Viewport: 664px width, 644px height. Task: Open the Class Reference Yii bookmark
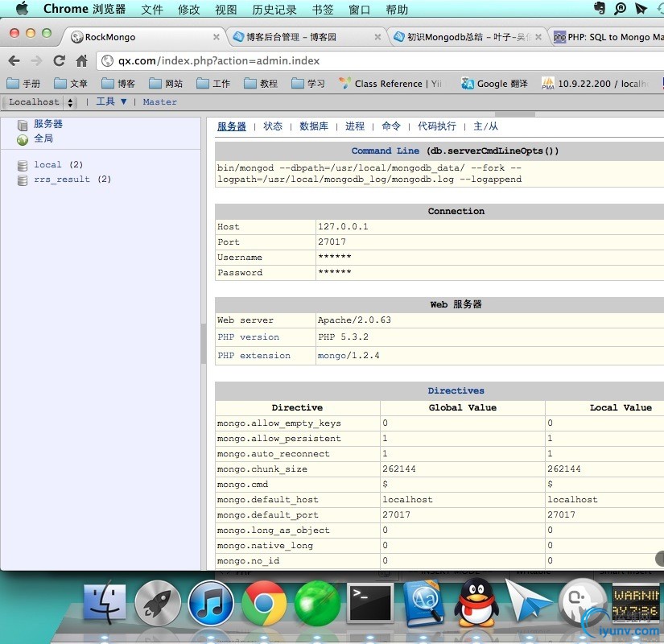pyautogui.click(x=390, y=84)
